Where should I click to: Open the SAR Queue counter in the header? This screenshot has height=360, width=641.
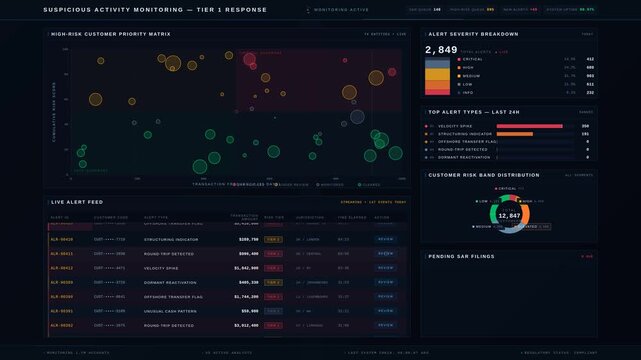coord(425,9)
